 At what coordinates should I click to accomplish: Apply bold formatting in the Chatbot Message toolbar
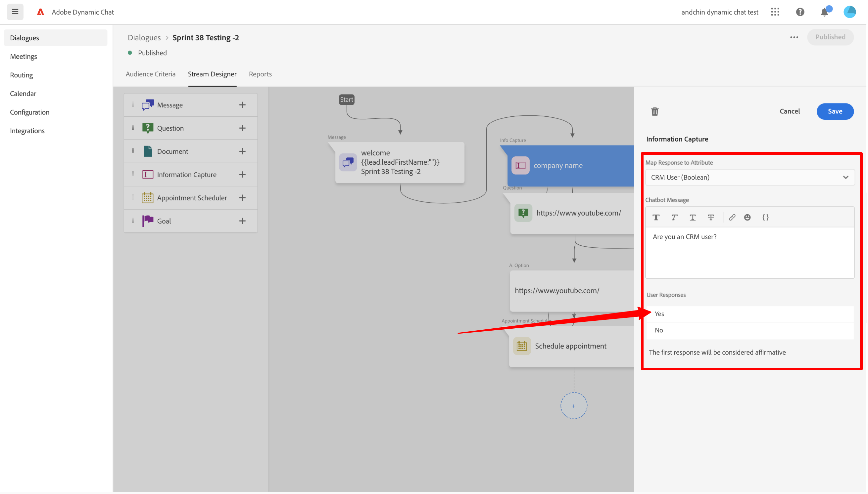tap(656, 218)
